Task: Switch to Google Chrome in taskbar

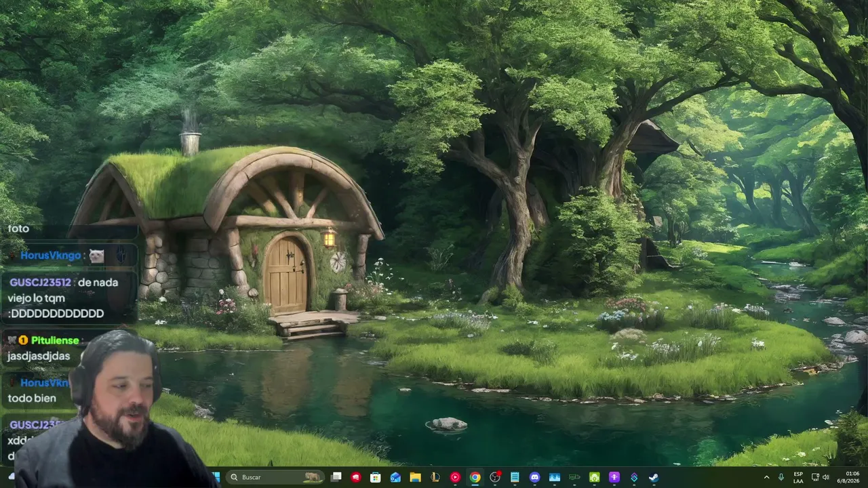Action: (x=475, y=477)
